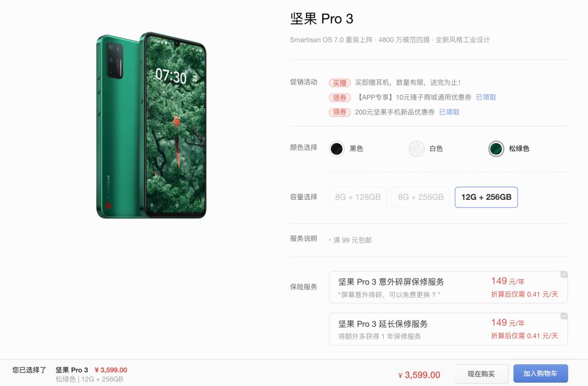Image resolution: width=588 pixels, height=386 pixels.
Task: Open the green phone product image
Action: [x=151, y=125]
